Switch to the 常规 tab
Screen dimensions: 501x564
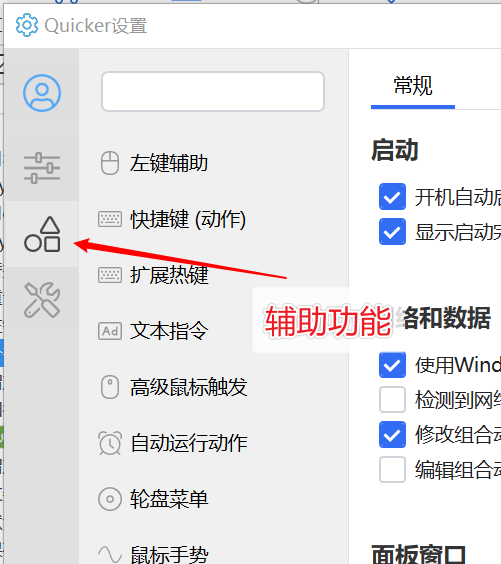click(x=413, y=86)
